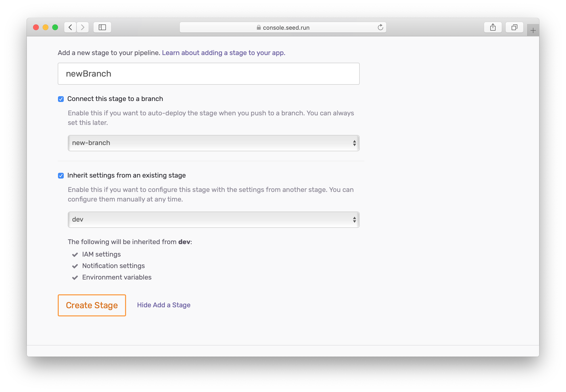Uncheck Inherit settings from existing stage
Image resolution: width=566 pixels, height=392 pixels.
coord(61,176)
